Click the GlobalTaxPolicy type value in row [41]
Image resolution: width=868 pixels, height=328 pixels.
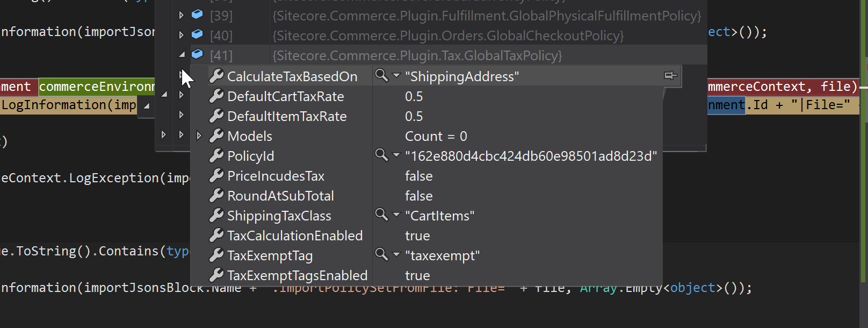(417, 55)
